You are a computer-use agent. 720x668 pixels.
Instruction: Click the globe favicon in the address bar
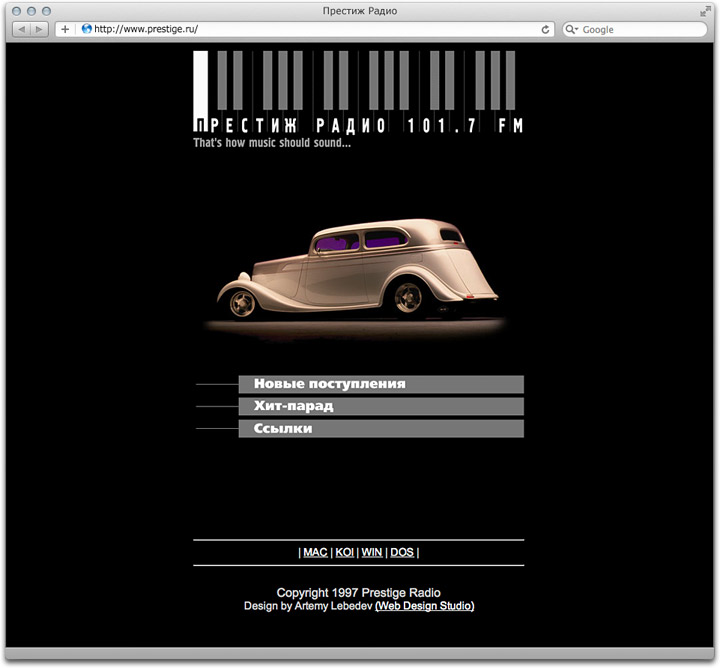point(86,30)
